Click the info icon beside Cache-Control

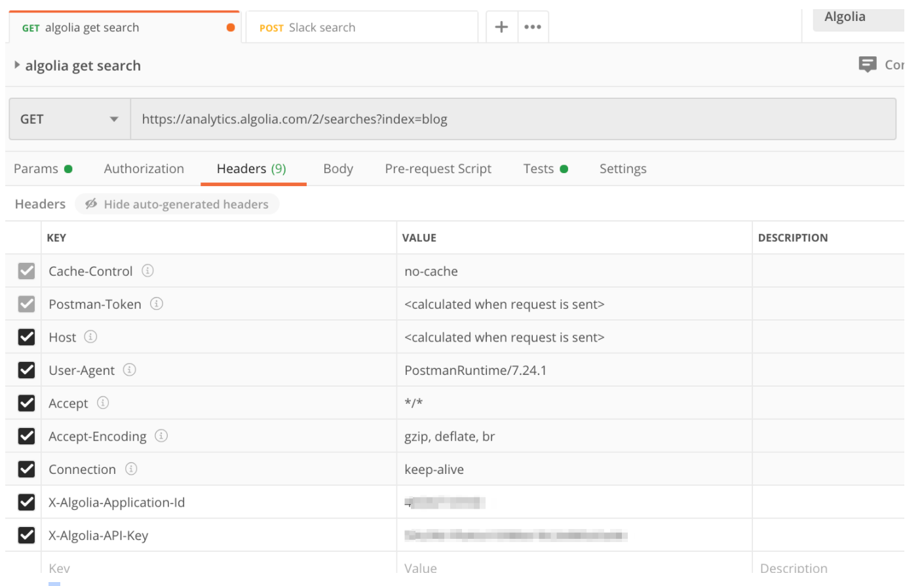147,271
